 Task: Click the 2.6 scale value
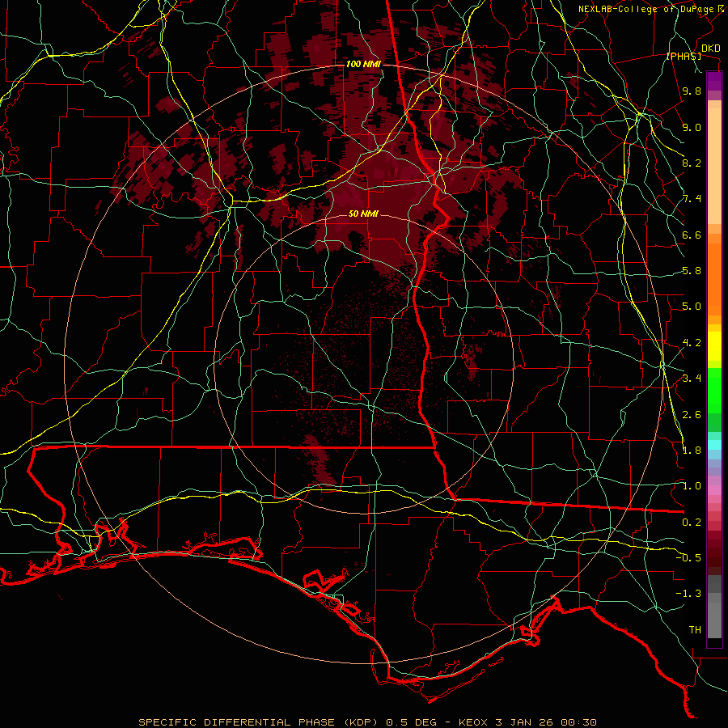[692, 415]
